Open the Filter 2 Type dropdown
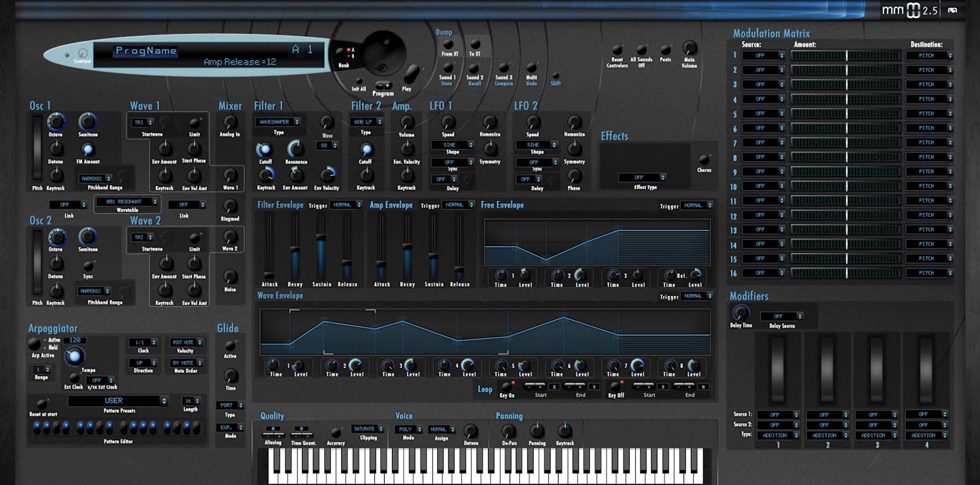980x485 pixels. [x=366, y=122]
